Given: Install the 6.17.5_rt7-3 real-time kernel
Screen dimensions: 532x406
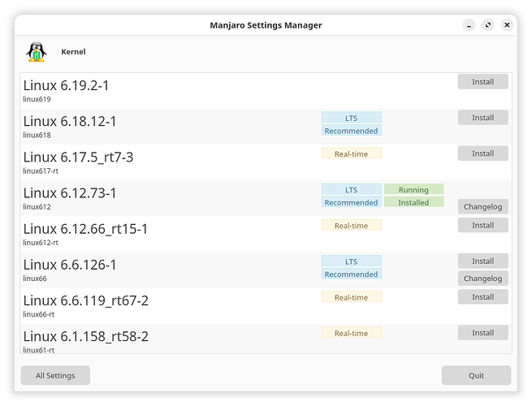Looking at the screenshot, I should [x=482, y=153].
